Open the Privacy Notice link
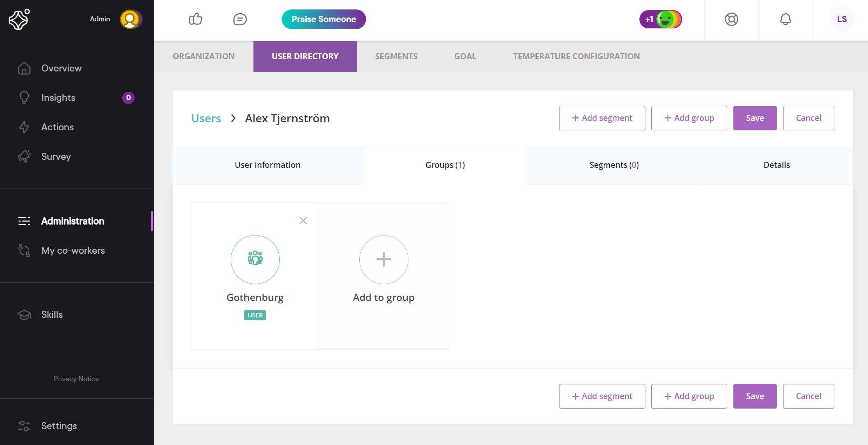The image size is (868, 445). tap(76, 379)
